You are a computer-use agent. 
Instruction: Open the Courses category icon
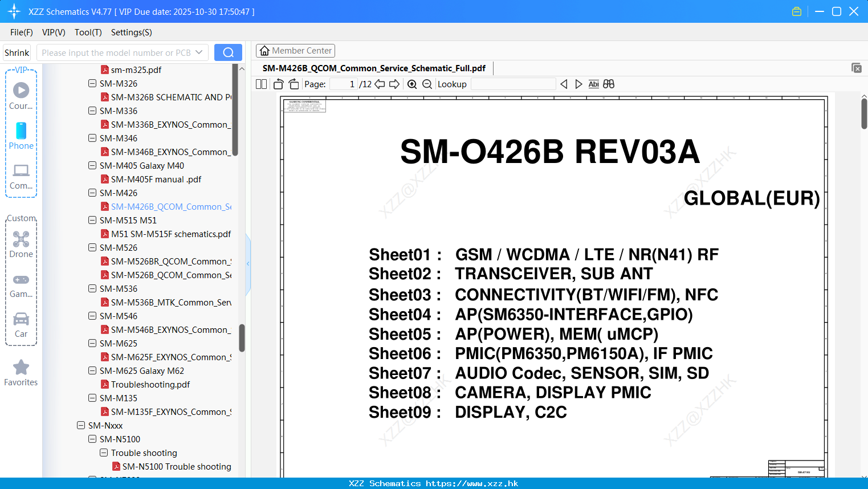coord(21,90)
